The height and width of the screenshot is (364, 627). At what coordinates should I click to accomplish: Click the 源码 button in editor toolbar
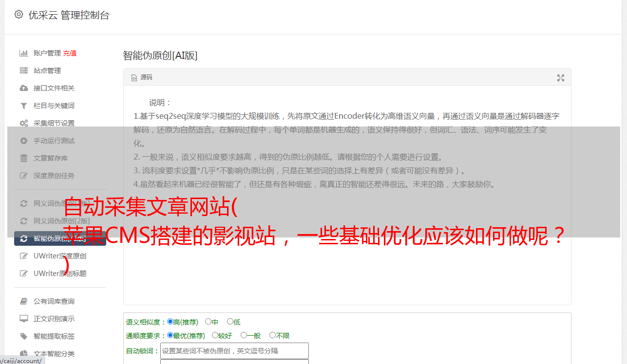pyautogui.click(x=142, y=78)
